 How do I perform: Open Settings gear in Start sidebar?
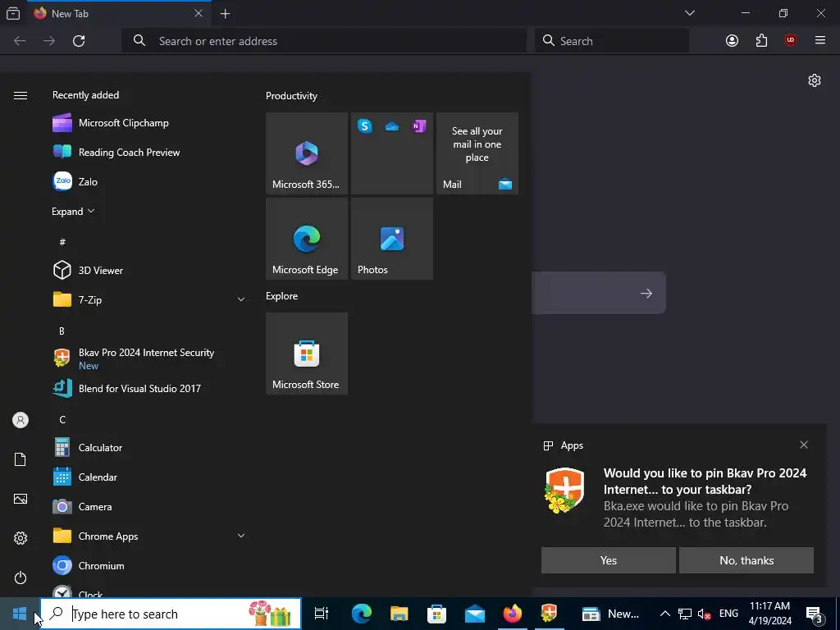pyautogui.click(x=21, y=538)
